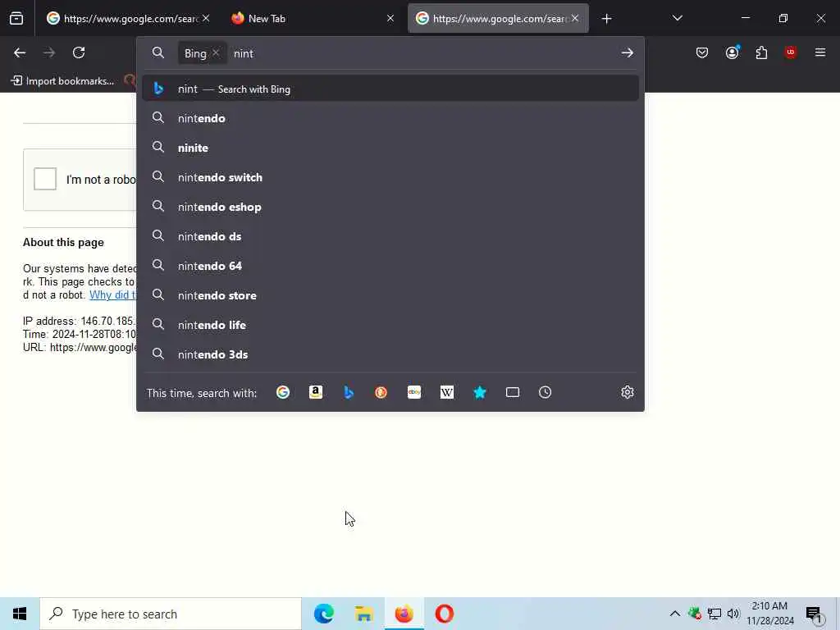The width and height of the screenshot is (840, 630).
Task: Open a new tab
Action: click(x=606, y=19)
